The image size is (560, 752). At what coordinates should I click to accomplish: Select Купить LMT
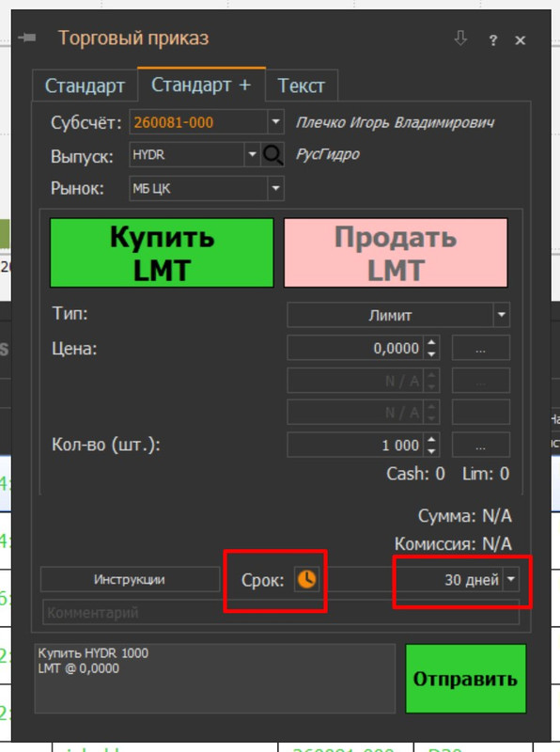pos(162,253)
